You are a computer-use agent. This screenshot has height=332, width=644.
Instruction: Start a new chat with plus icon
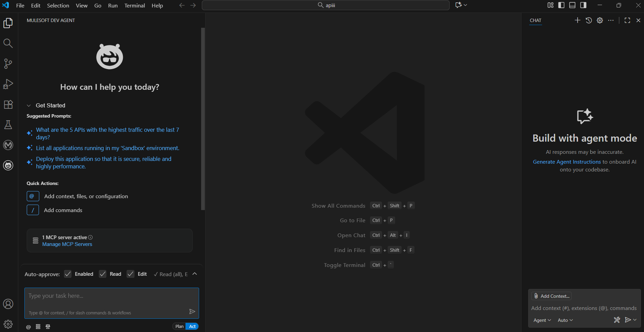coord(578,20)
